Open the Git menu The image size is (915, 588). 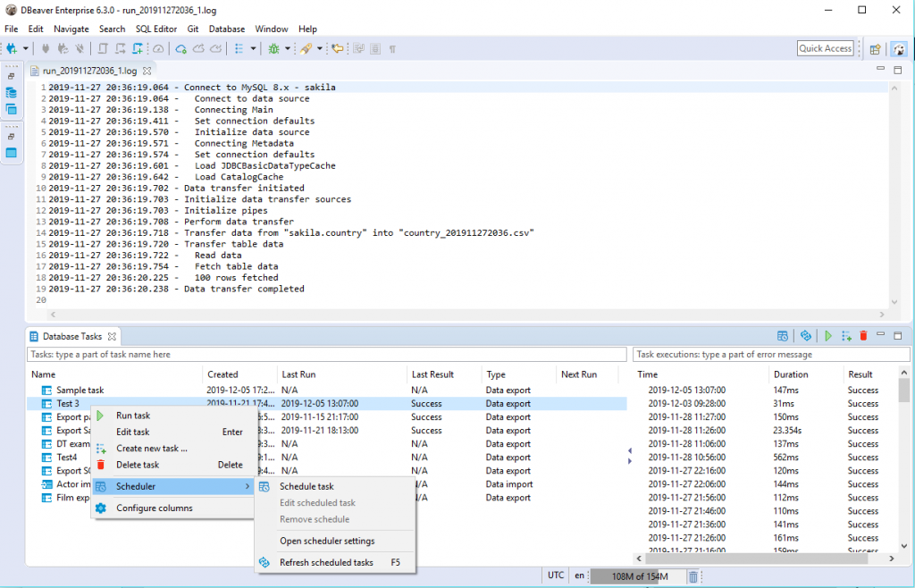(x=193, y=29)
